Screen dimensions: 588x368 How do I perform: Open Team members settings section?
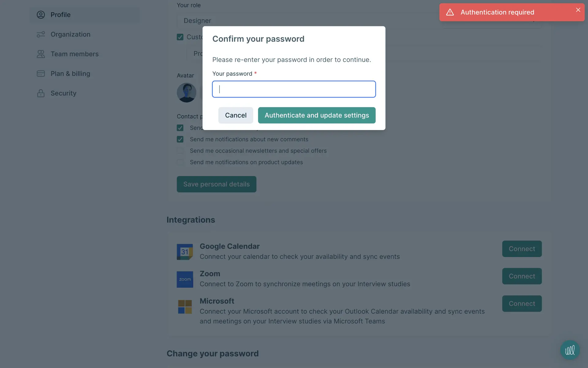pos(74,54)
